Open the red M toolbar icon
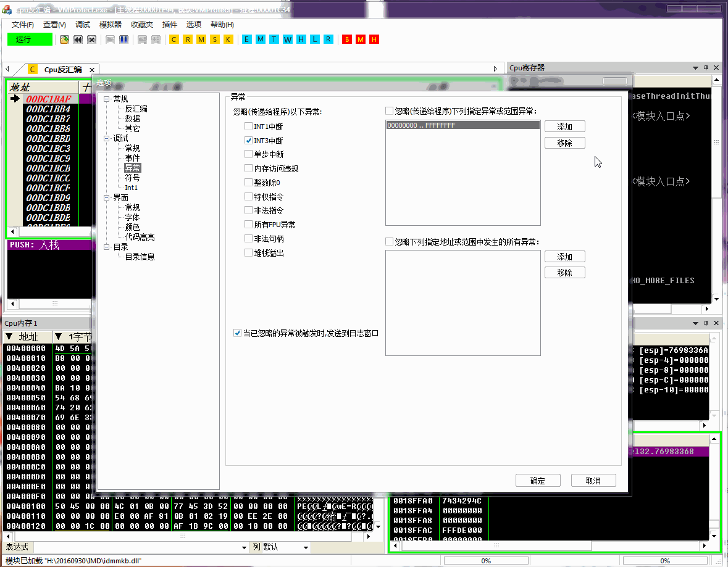Image resolution: width=728 pixels, height=567 pixels. (360, 39)
